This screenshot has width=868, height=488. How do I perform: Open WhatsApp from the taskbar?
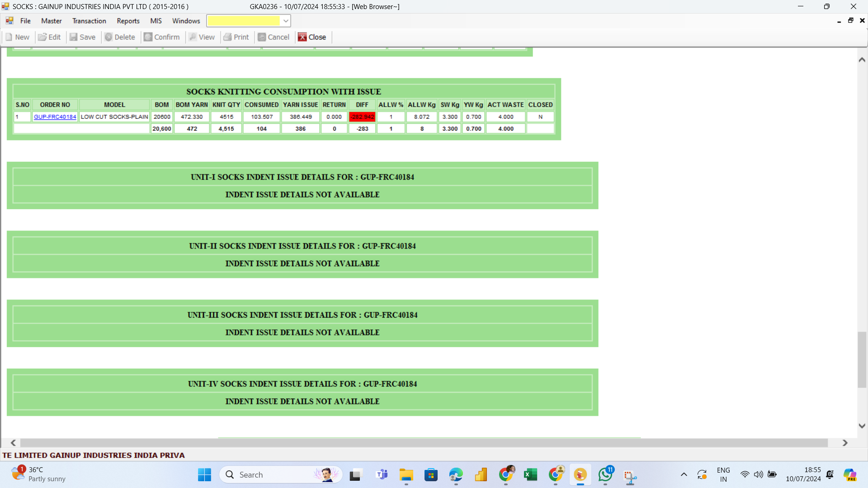click(605, 474)
